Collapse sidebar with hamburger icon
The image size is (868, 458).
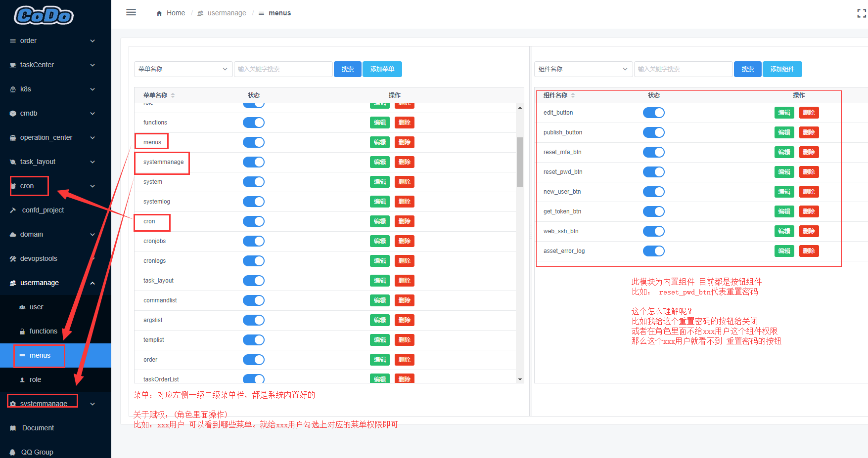click(131, 12)
